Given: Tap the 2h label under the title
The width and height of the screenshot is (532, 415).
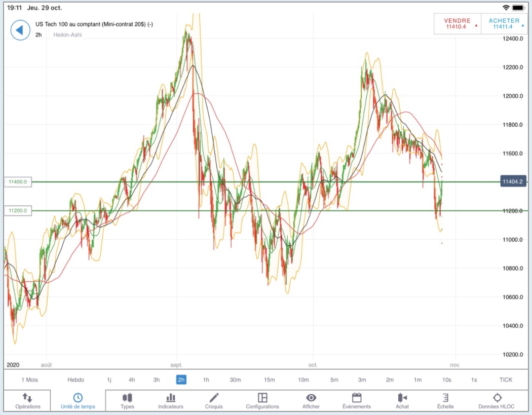Looking at the screenshot, I should coord(39,35).
